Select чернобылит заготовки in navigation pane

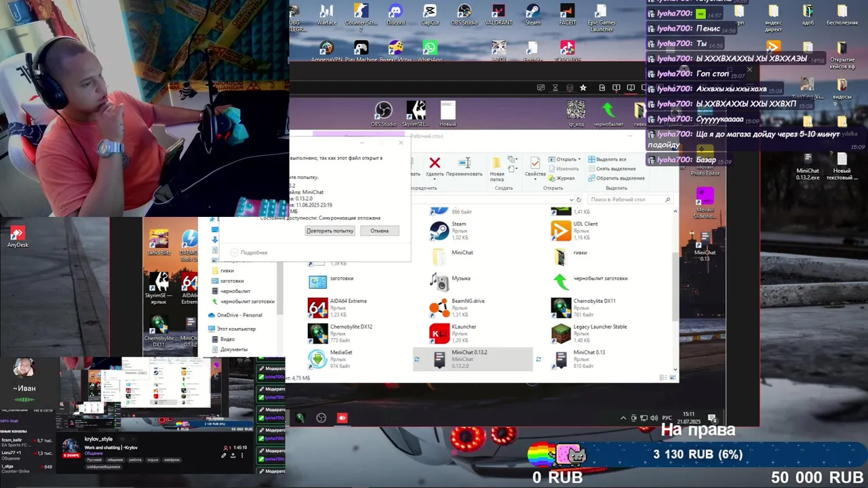point(247,302)
